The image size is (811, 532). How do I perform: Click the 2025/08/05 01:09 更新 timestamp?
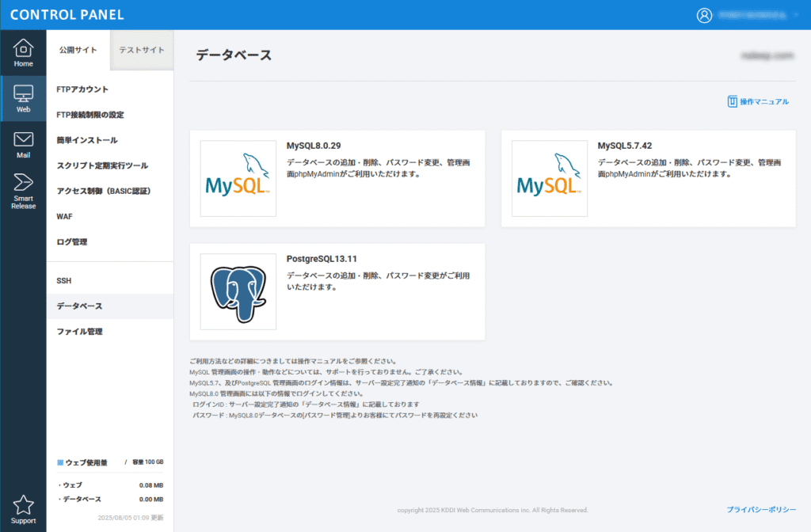(131, 518)
